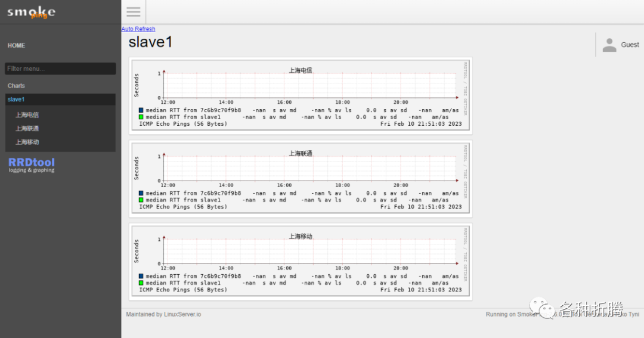
Task: Open the Charts menu item
Action: coord(17,86)
